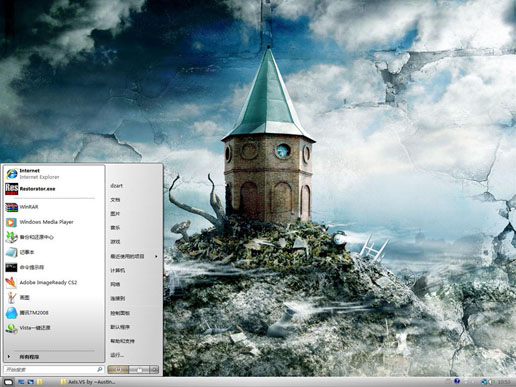Click the power sleep button
516x387 pixels.
118,369
